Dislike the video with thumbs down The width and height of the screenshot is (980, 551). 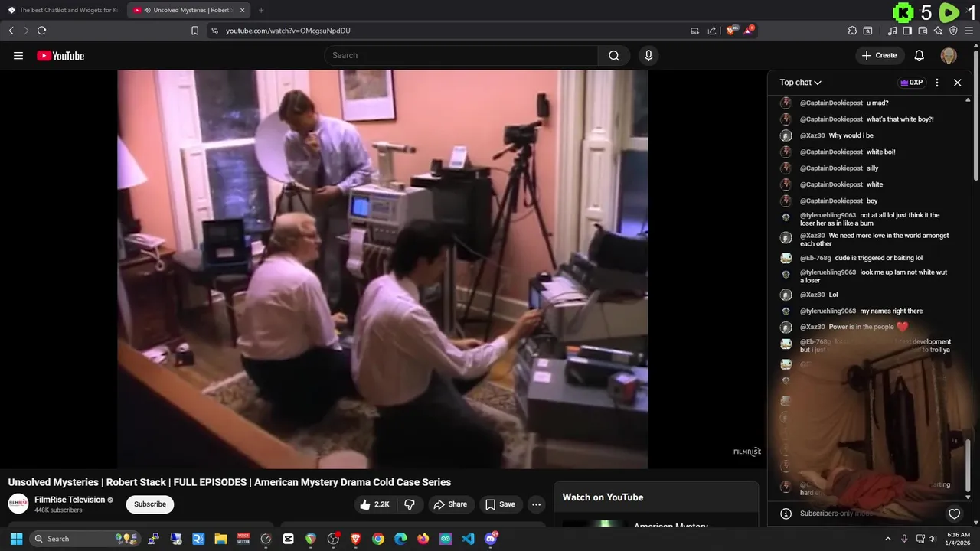[x=410, y=504]
